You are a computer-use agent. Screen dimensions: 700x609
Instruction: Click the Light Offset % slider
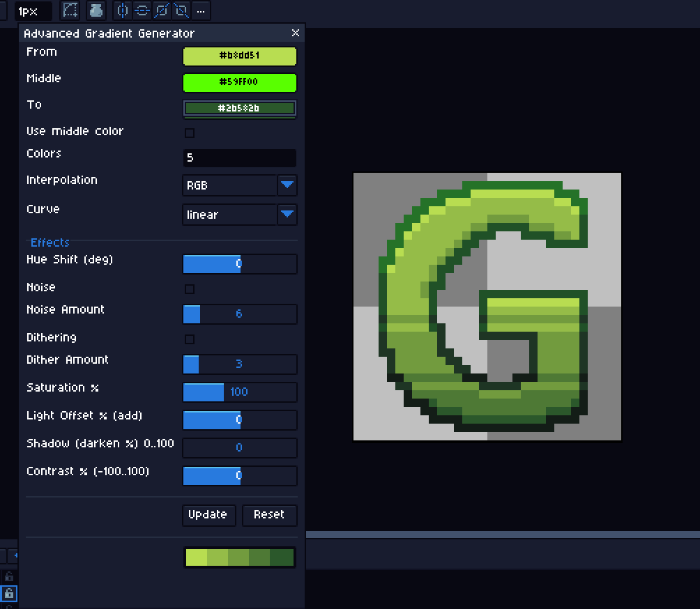(x=240, y=420)
